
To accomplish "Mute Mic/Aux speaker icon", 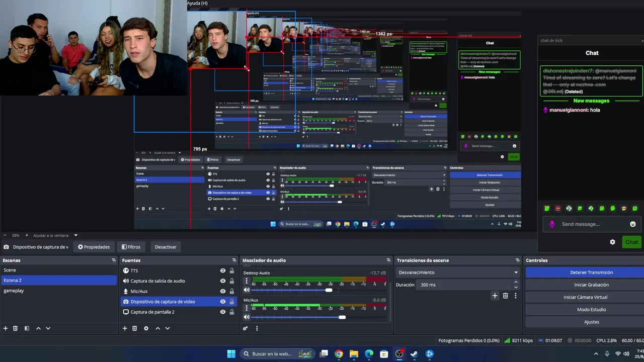I will click(247, 317).
